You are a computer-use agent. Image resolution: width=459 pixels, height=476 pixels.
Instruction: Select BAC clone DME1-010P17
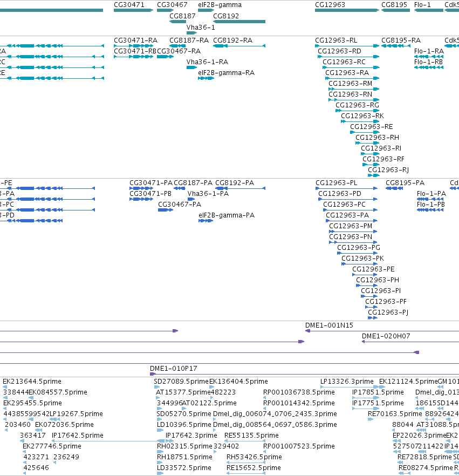[x=174, y=369]
